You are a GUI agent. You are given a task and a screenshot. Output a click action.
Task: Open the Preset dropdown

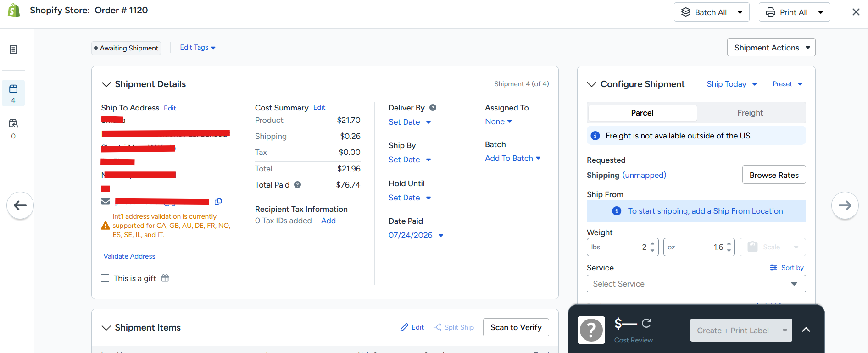click(x=787, y=84)
